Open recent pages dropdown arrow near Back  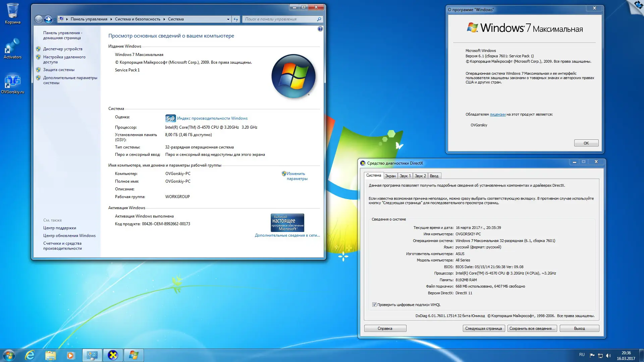[x=55, y=19]
